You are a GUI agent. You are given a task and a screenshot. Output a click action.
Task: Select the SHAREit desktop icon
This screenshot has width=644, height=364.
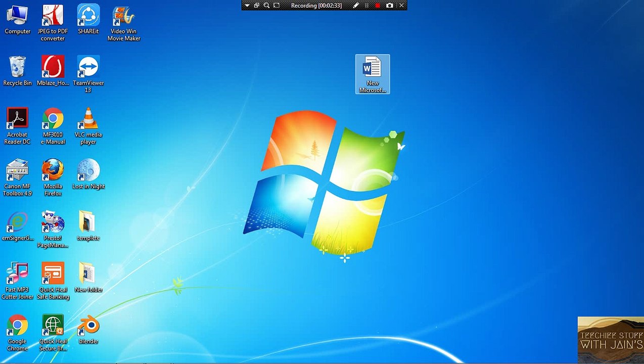tap(88, 20)
